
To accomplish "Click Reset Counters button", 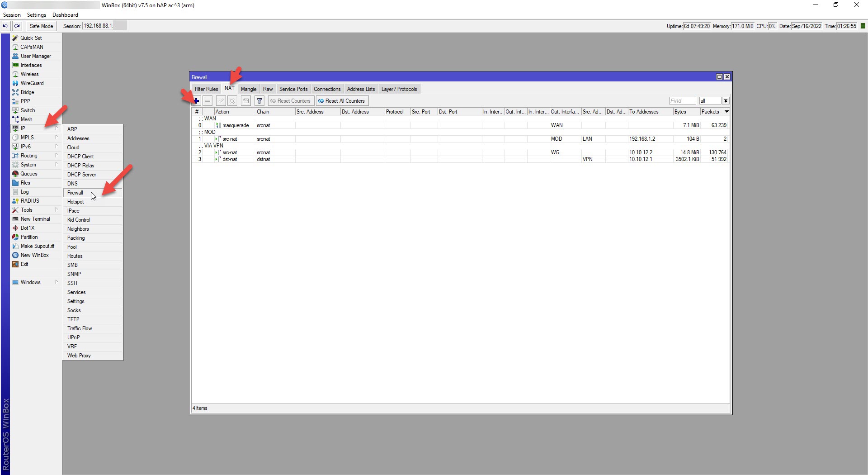I will [x=291, y=101].
